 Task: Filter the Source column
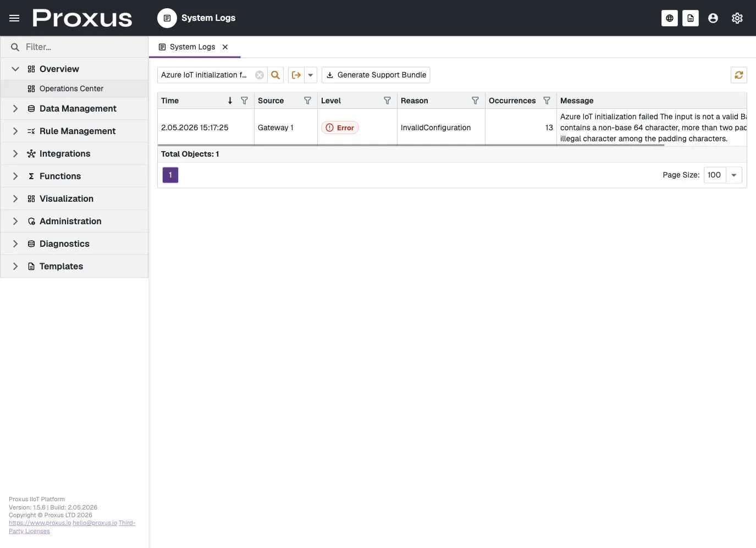tap(308, 101)
